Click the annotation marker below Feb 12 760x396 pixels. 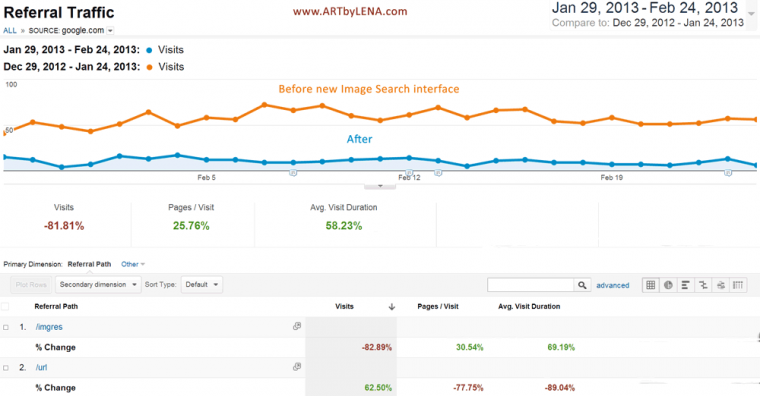(409, 173)
